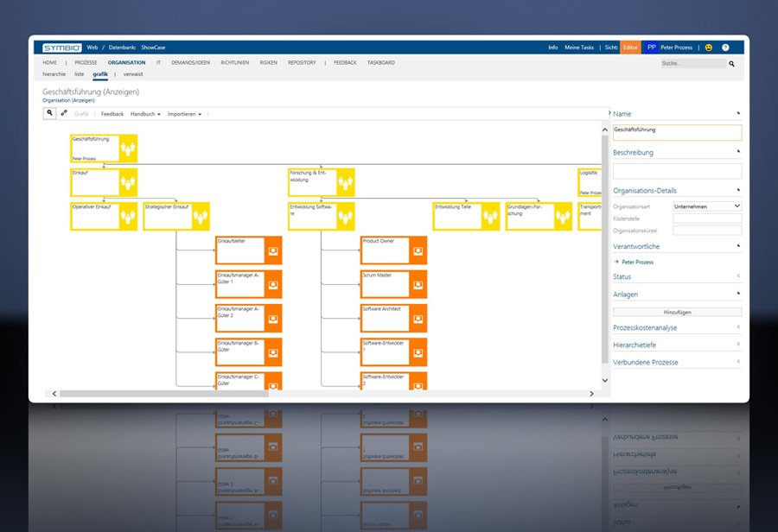
Task: Click the horizontal scrollbar thumb of diagram
Action: point(163,394)
